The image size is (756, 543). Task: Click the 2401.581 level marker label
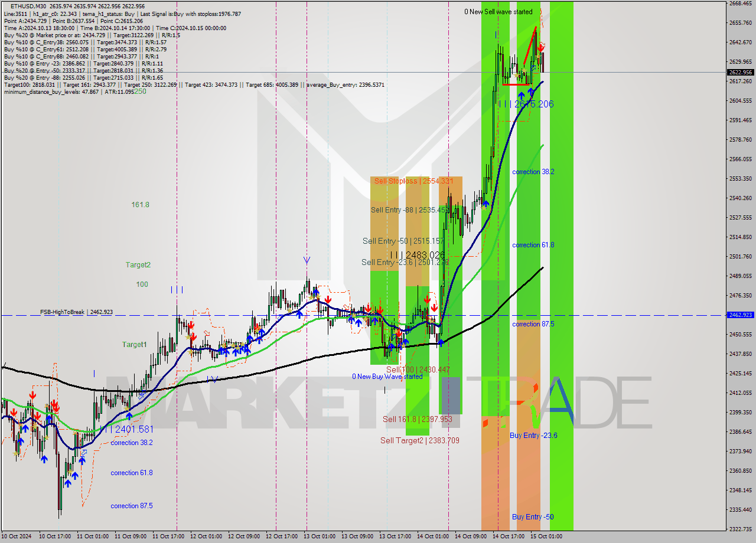click(126, 429)
